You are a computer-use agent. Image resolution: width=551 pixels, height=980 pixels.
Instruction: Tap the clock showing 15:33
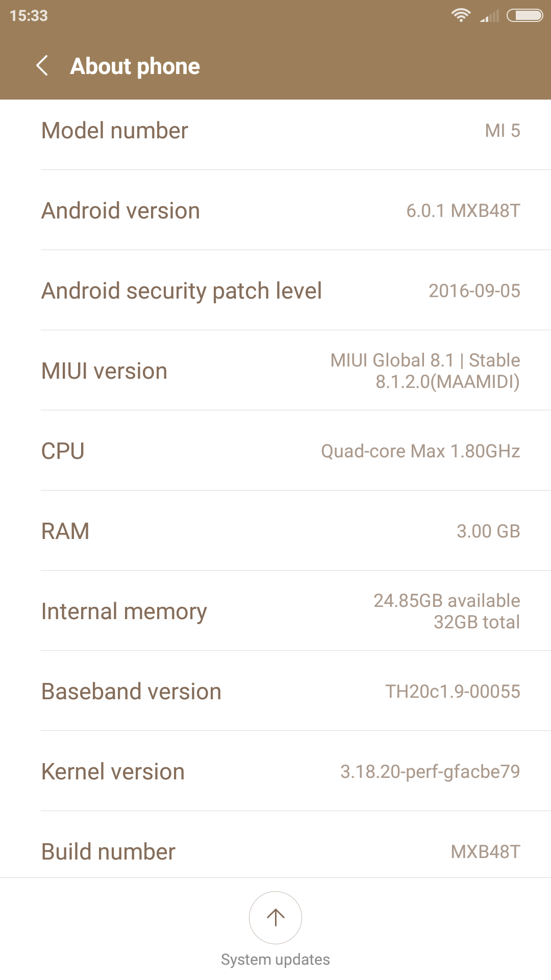29,16
